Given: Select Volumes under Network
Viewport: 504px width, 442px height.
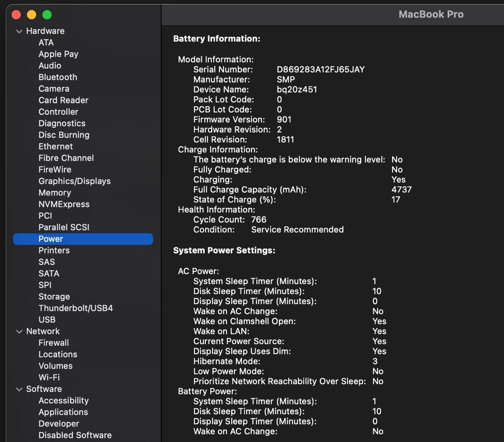Looking at the screenshot, I should tap(56, 366).
